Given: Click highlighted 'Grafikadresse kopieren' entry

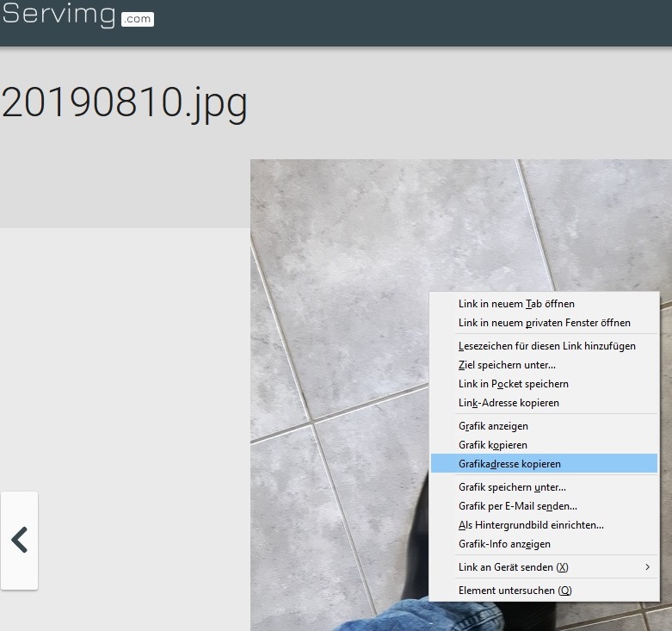Looking at the screenshot, I should tap(544, 463).
